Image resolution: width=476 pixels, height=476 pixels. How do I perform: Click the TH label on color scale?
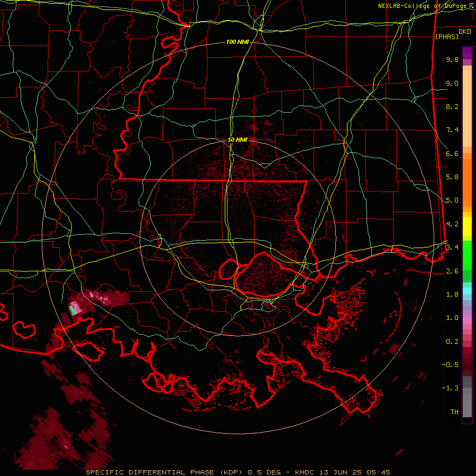click(454, 412)
